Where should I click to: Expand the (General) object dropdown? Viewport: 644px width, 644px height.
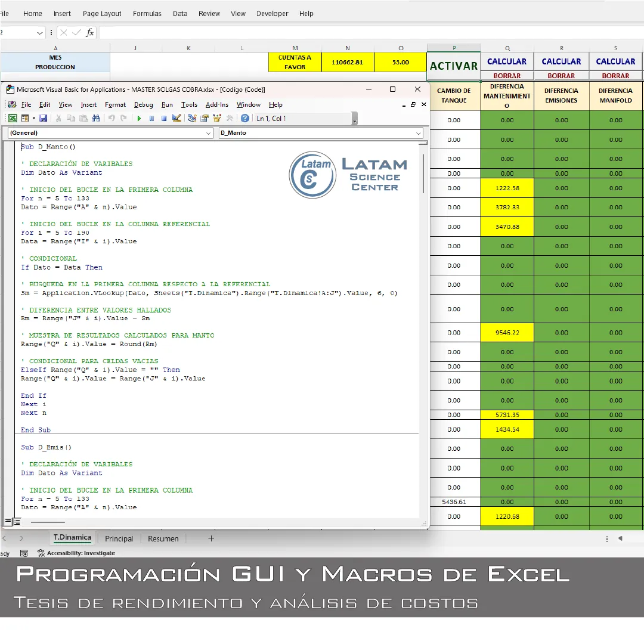[x=208, y=133]
